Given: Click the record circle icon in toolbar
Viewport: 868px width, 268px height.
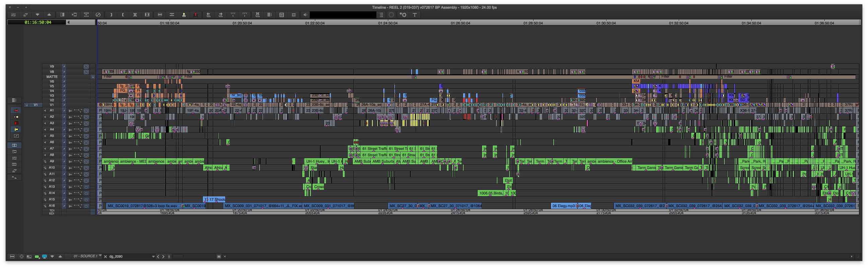Looking at the screenshot, I should 391,15.
